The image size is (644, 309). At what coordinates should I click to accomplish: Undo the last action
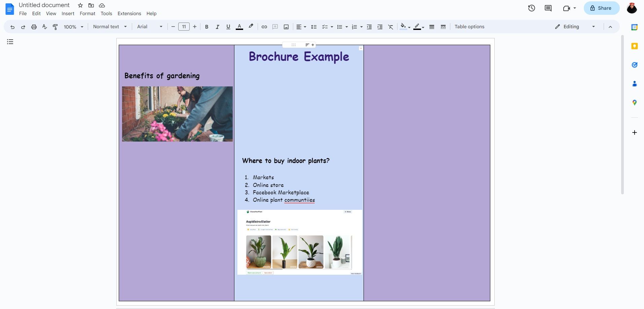(x=12, y=27)
